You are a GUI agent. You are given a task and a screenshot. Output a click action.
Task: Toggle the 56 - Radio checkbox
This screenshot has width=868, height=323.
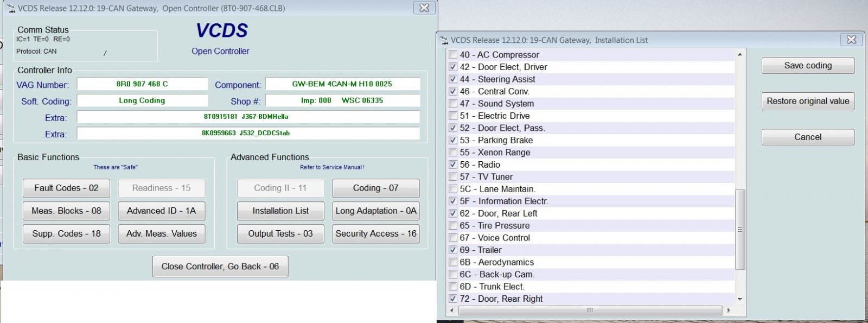point(453,164)
